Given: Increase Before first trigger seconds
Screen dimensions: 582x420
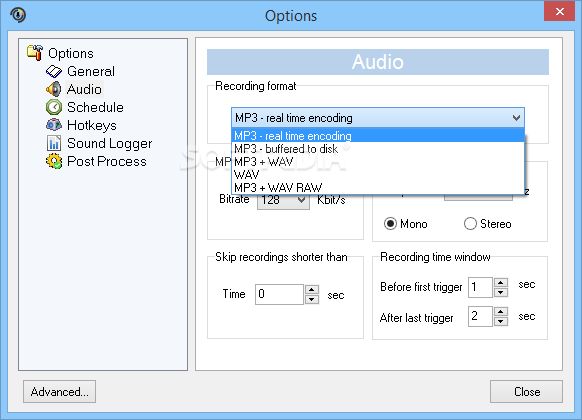Looking at the screenshot, I should coord(501,282).
